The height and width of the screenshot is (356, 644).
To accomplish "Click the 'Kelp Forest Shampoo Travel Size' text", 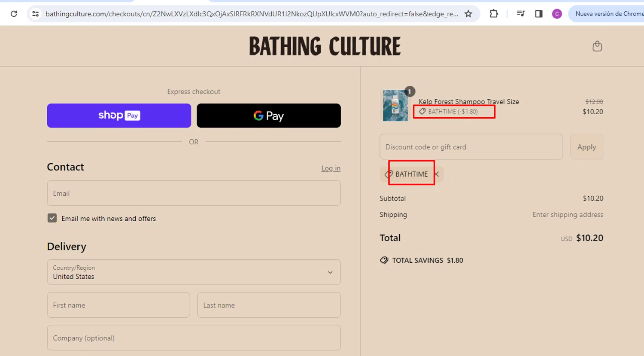I will [469, 102].
